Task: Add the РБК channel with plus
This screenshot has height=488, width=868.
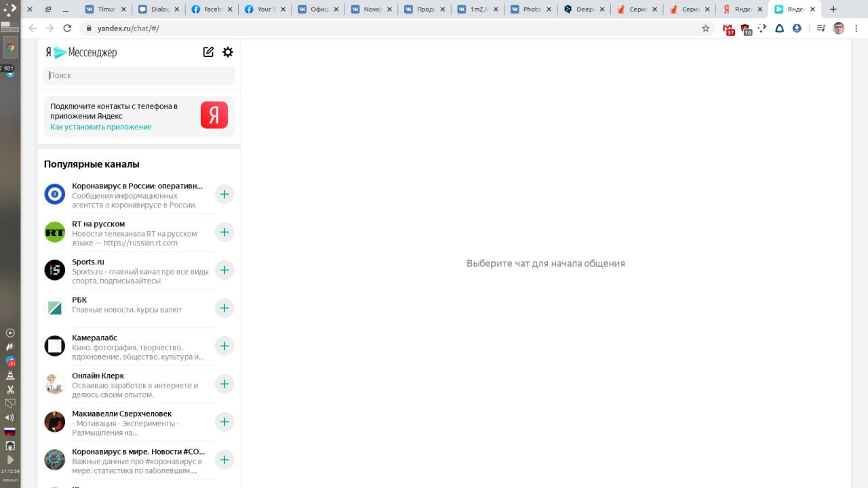Action: [x=224, y=308]
